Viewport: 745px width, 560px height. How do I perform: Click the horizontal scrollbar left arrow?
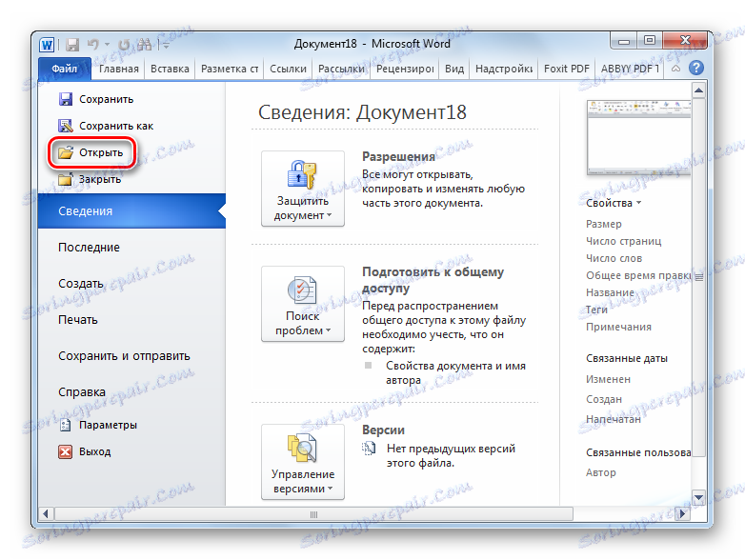click(46, 513)
